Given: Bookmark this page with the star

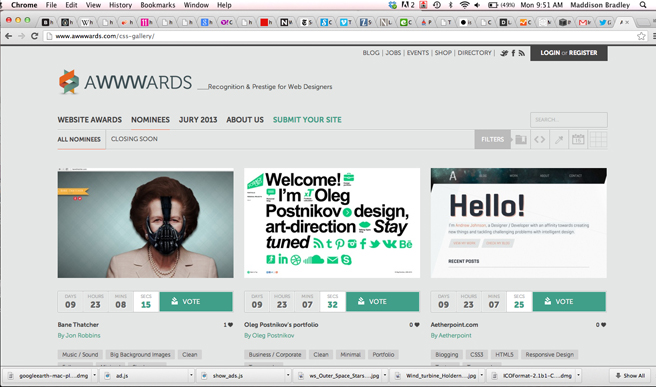Looking at the screenshot, I should (641, 36).
